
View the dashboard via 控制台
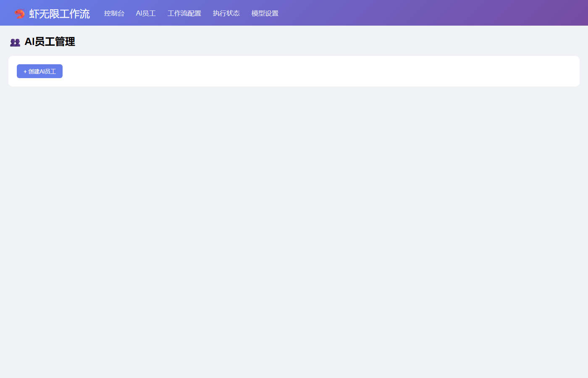click(x=114, y=13)
